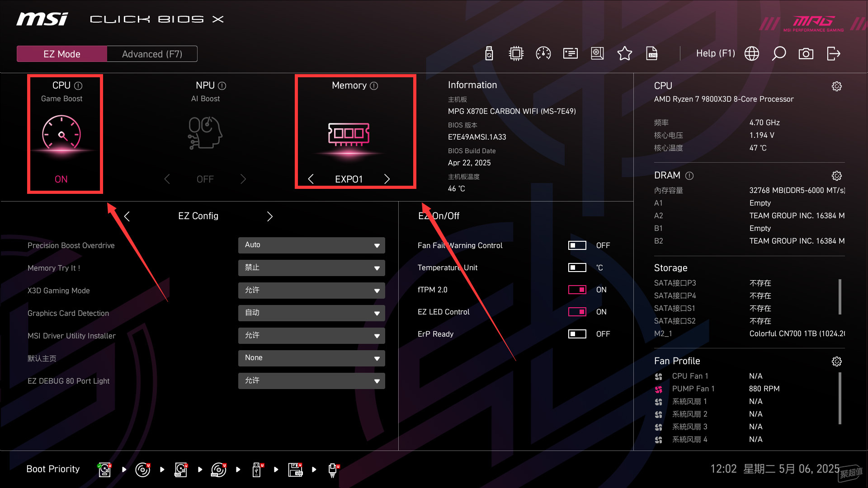
Task: Select the USB hard disk boot device
Action: [181, 469]
